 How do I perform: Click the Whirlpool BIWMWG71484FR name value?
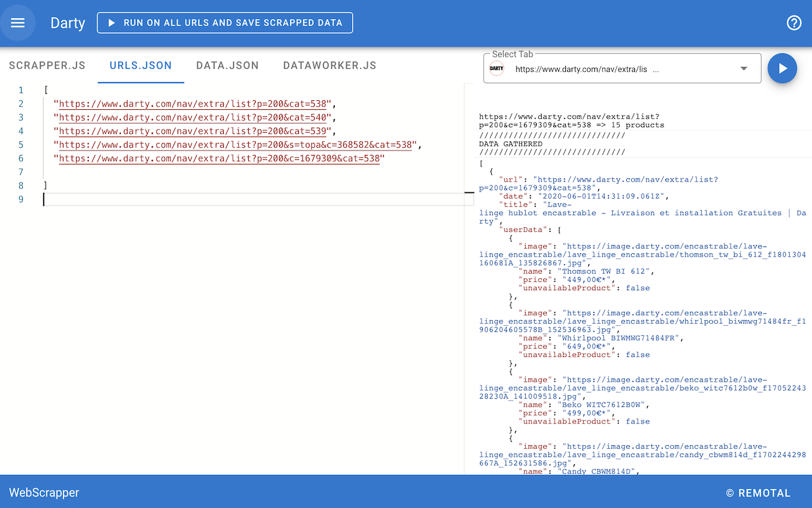click(619, 338)
